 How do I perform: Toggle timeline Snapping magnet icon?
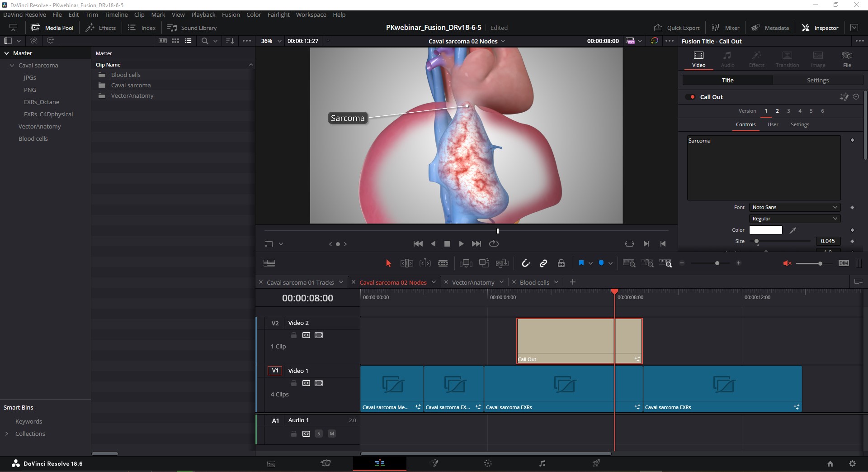pos(525,263)
